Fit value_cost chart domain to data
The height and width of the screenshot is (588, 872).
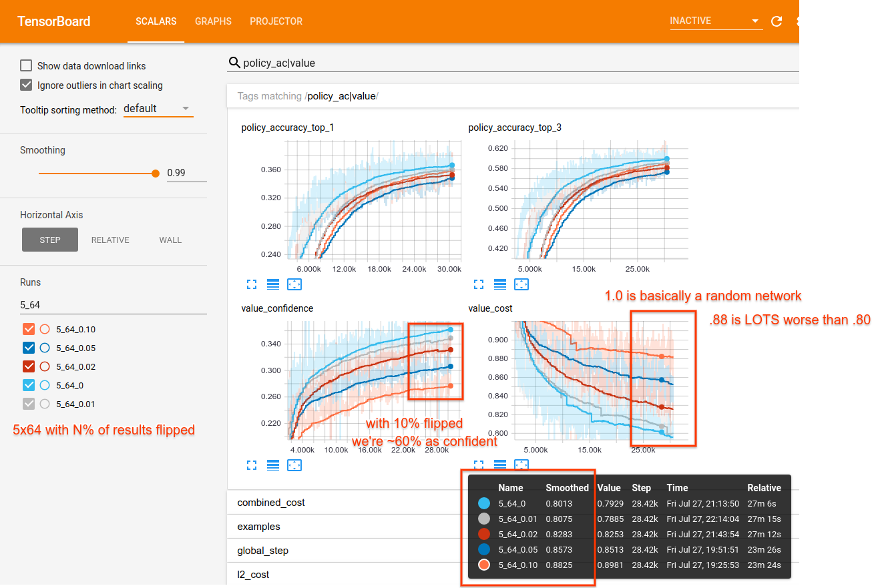(521, 465)
